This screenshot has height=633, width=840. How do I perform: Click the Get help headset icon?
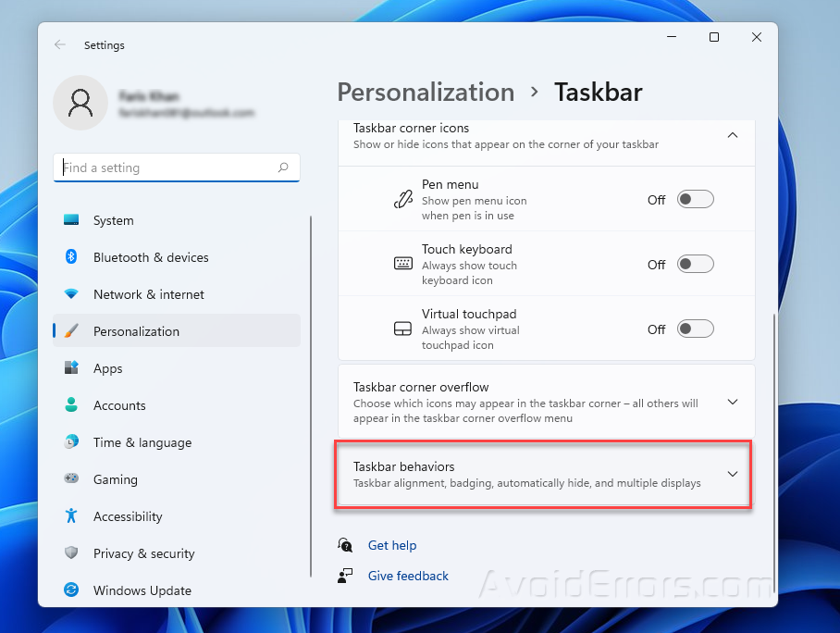pyautogui.click(x=346, y=545)
